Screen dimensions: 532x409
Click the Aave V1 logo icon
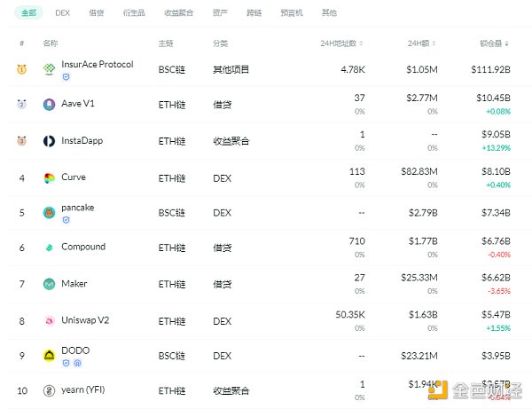pyautogui.click(x=50, y=104)
